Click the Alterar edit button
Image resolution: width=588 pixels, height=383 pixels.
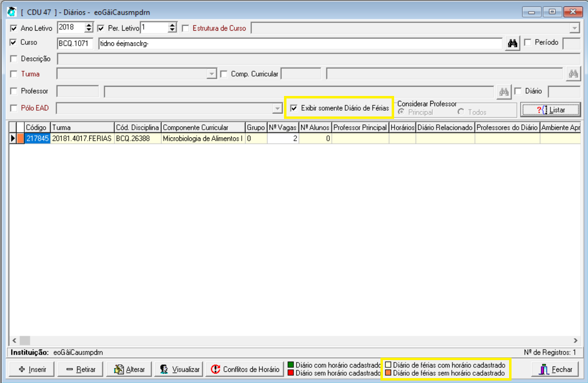pos(130,369)
